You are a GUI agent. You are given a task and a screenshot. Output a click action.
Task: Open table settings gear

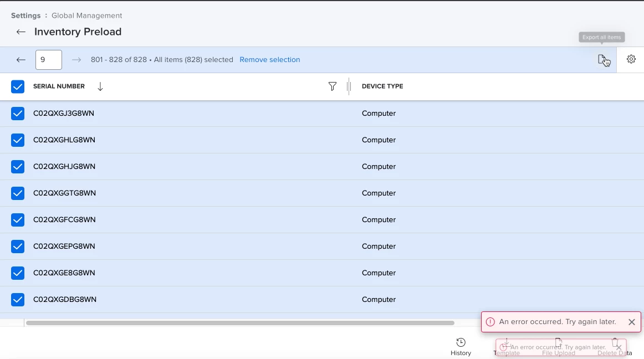click(x=631, y=59)
